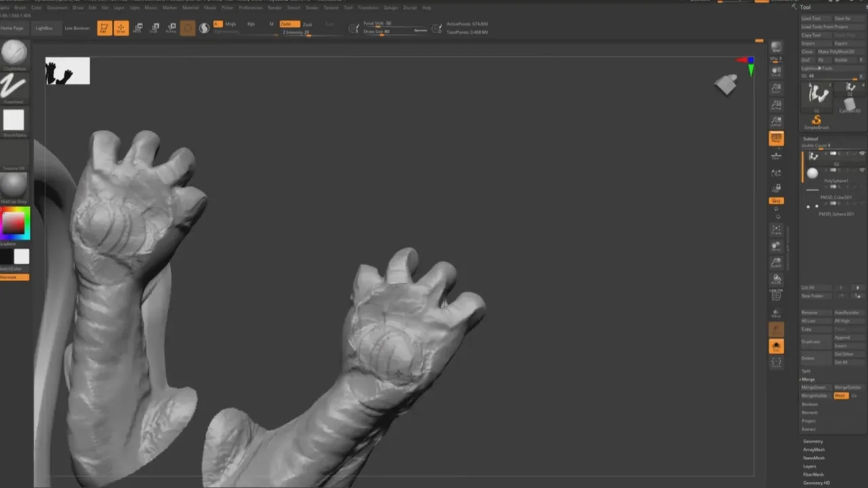The height and width of the screenshot is (488, 868).
Task: Collapse the Merge section
Action: pyautogui.click(x=808, y=380)
